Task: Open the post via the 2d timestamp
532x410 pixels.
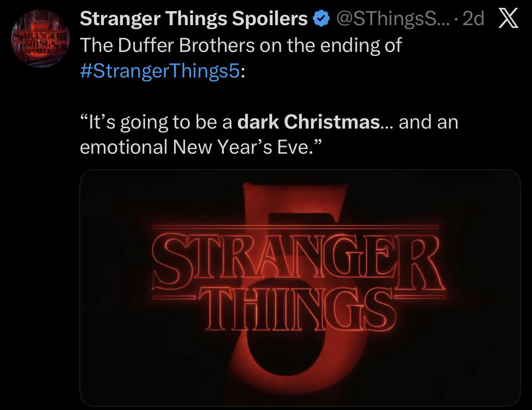Action: tap(473, 19)
